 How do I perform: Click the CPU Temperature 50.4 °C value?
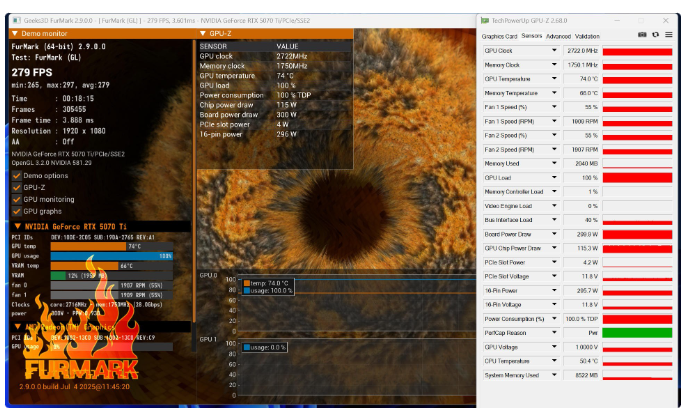click(x=581, y=361)
